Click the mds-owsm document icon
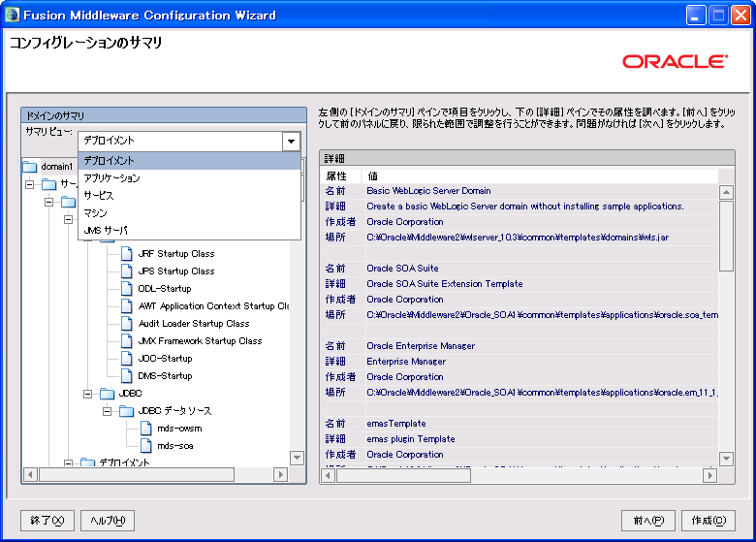 (x=146, y=429)
